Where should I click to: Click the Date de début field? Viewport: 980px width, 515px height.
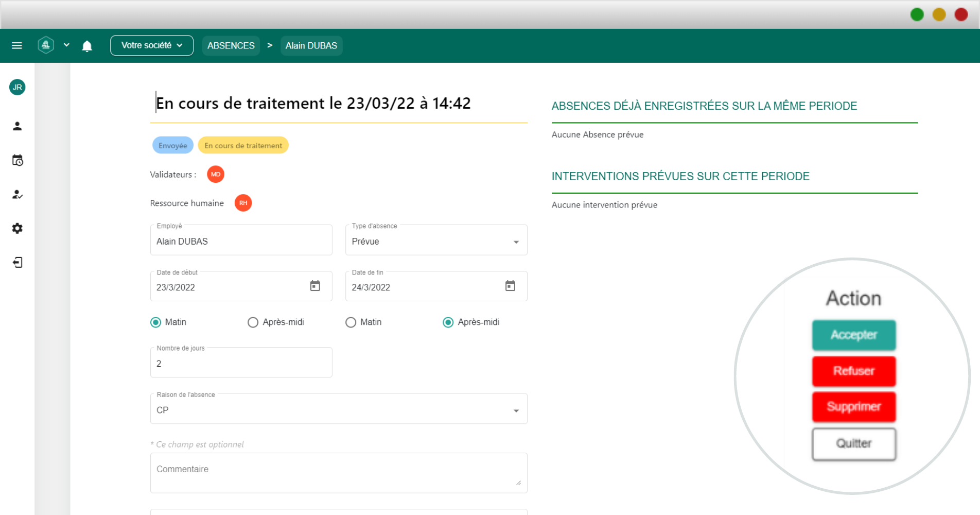pos(241,286)
